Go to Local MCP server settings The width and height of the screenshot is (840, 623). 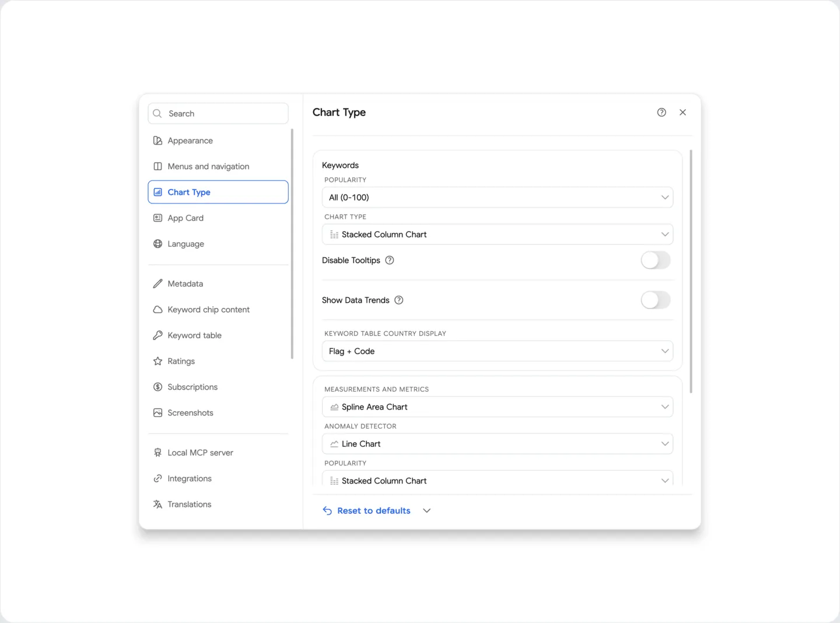pos(218,453)
